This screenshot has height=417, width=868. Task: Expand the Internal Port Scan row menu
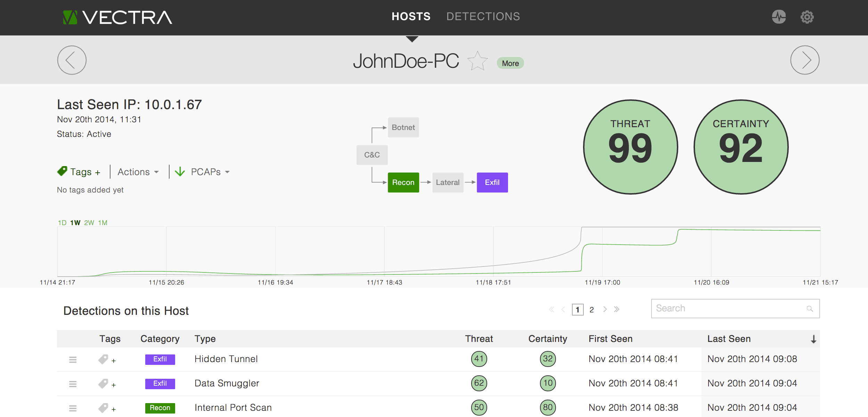(x=73, y=408)
